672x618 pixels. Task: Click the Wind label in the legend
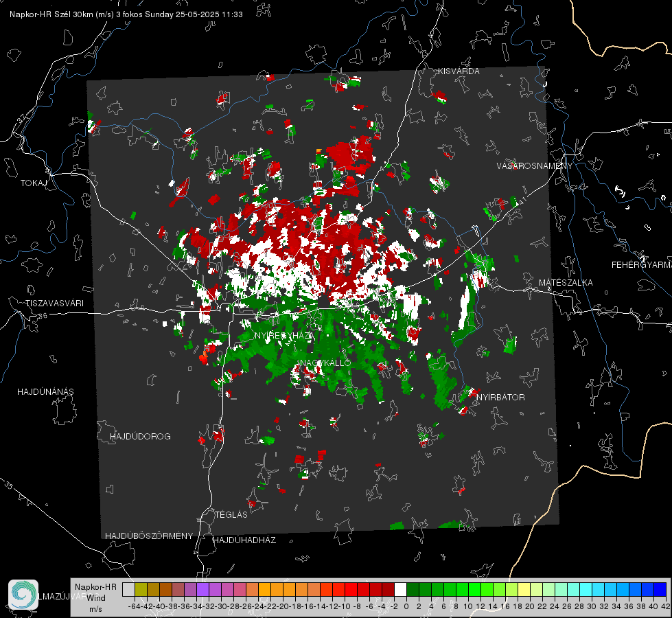coord(96,598)
